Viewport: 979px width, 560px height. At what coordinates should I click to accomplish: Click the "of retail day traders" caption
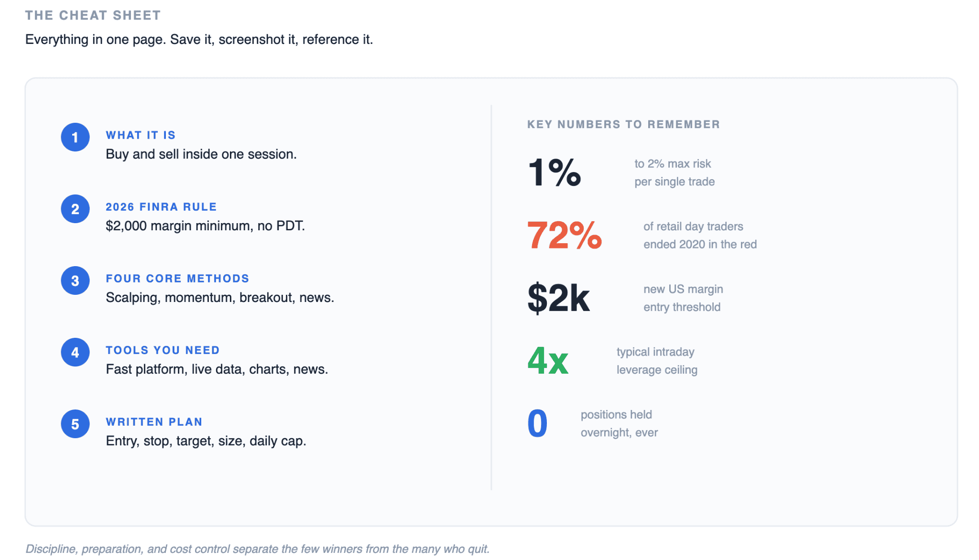tap(693, 226)
